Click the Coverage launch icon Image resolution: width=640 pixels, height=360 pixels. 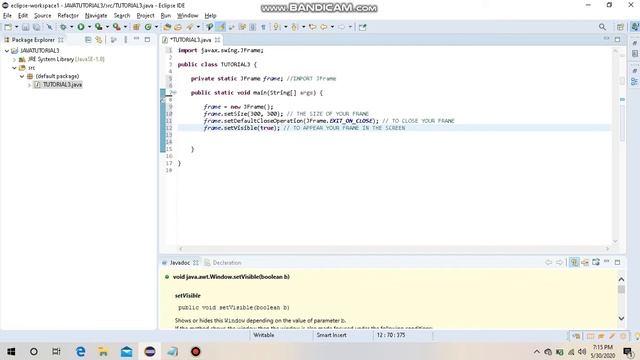(98, 27)
